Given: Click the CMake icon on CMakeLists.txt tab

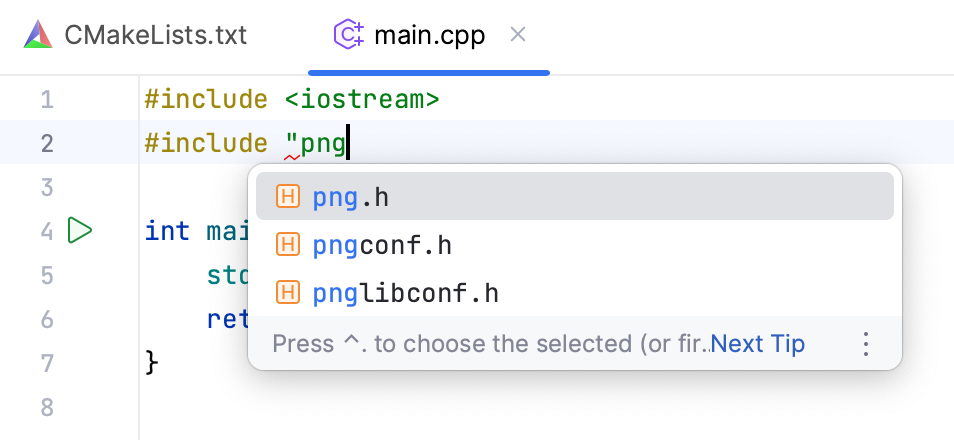Looking at the screenshot, I should [x=38, y=36].
